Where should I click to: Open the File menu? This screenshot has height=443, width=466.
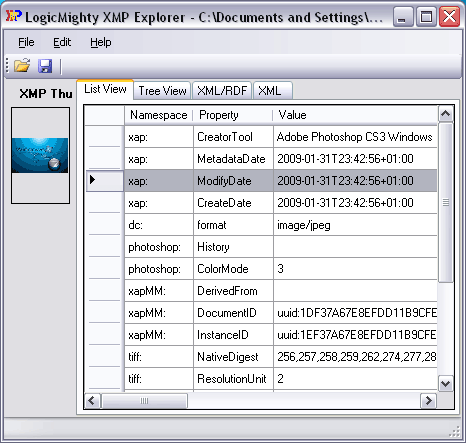pyautogui.click(x=26, y=42)
